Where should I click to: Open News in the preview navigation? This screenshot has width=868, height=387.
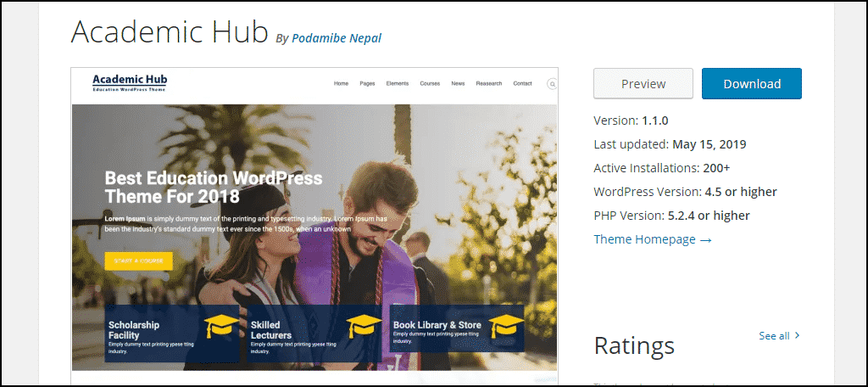458,84
